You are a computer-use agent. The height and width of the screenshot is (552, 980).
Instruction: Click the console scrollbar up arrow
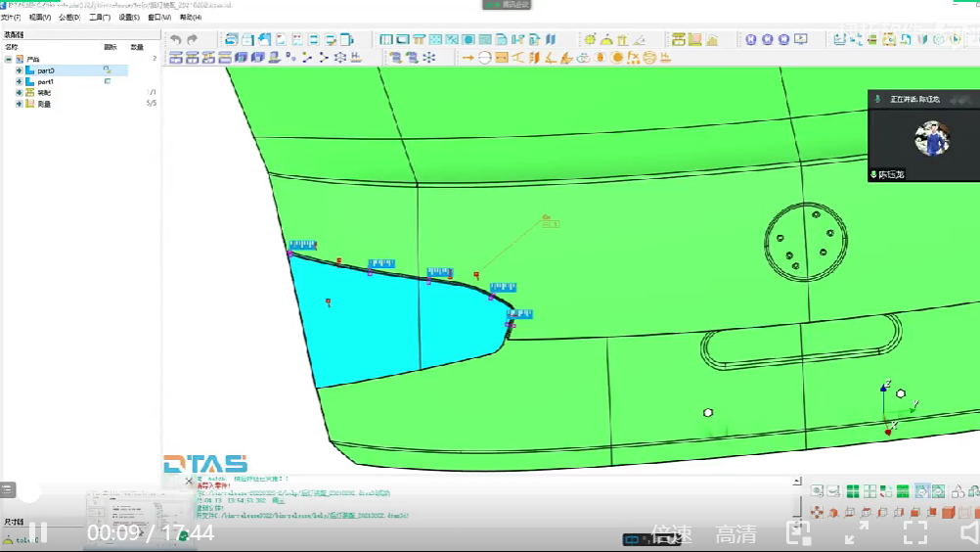tap(797, 481)
